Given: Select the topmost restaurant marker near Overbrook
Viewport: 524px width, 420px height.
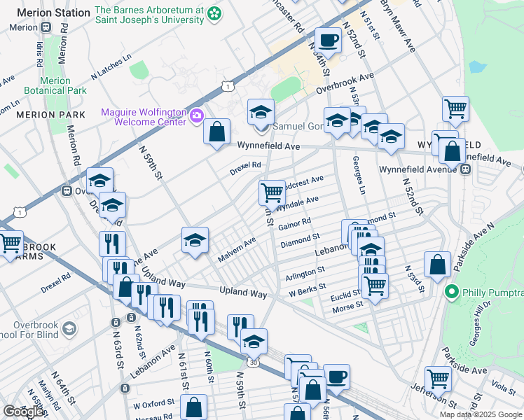Looking at the screenshot, I should coord(113,245).
